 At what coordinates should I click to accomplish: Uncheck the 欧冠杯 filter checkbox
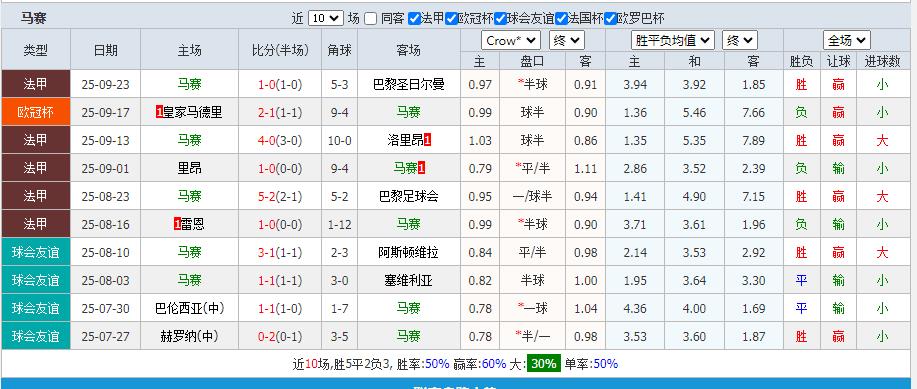(x=451, y=19)
